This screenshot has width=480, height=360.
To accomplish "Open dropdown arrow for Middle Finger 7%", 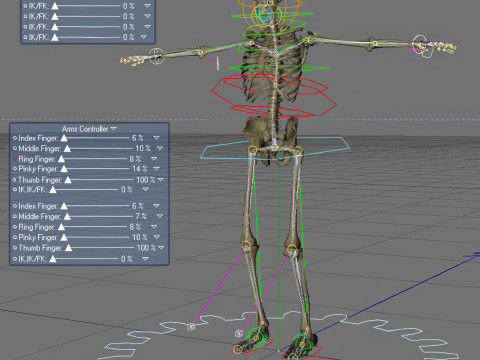I will (160, 216).
